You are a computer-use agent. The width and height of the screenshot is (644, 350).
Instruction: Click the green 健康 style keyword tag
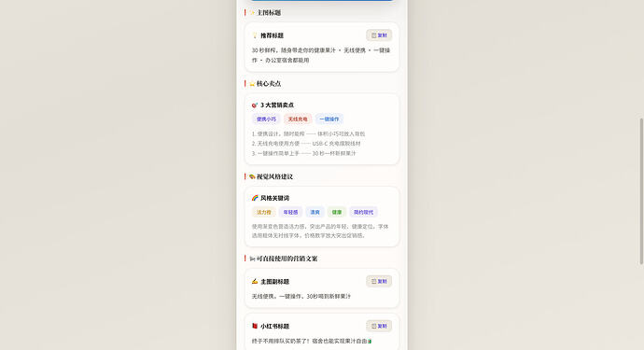(x=337, y=213)
